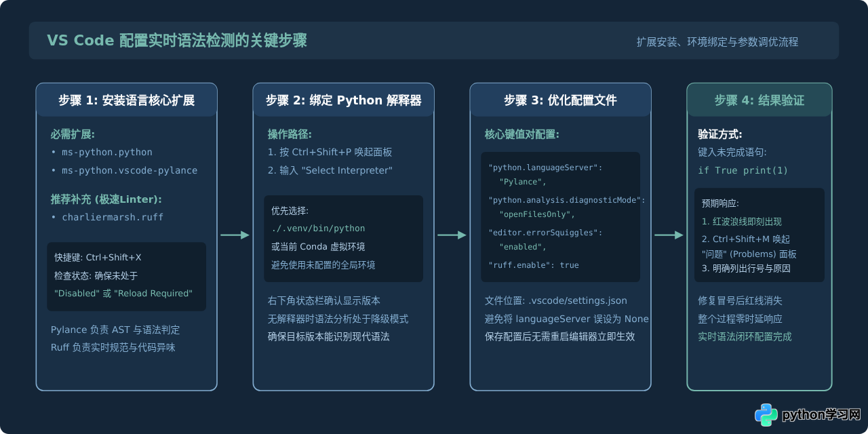Click the title "VS Code 配置实时语法检测的关键步骤"

point(177,41)
